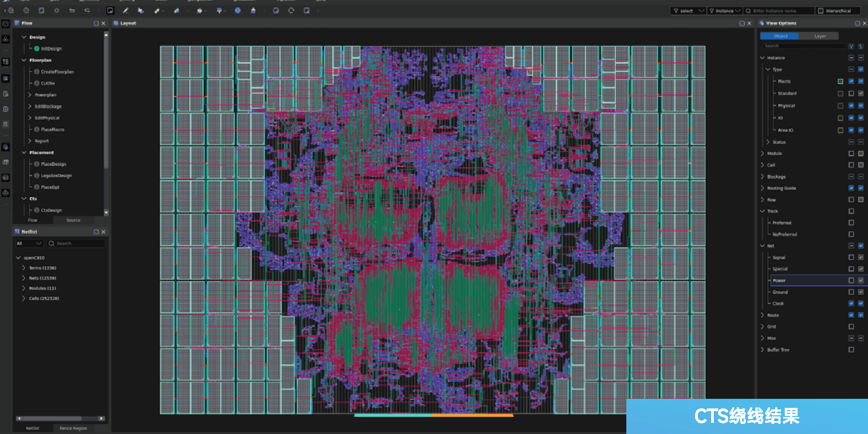Click the blue circular toolbar icon
Viewport: 868px width, 434px height.
237,11
